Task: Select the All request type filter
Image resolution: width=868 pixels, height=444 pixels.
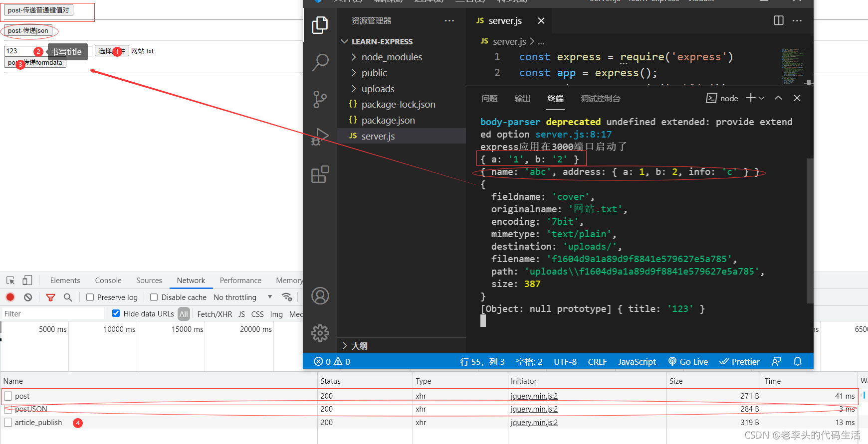Action: (x=184, y=314)
